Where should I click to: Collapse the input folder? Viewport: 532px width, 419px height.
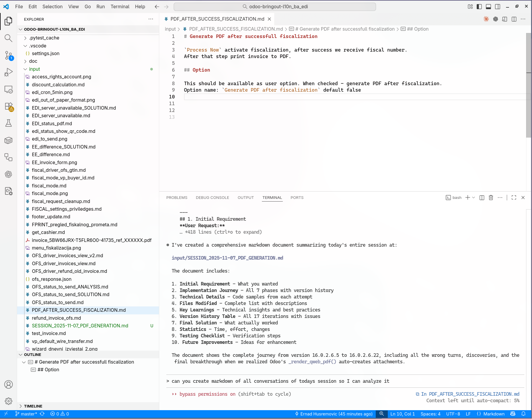pyautogui.click(x=34, y=69)
